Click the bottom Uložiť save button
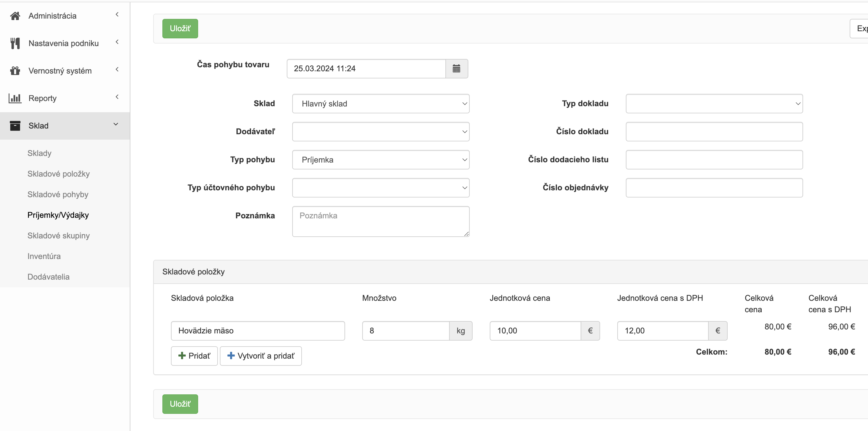868x431 pixels. coord(180,404)
